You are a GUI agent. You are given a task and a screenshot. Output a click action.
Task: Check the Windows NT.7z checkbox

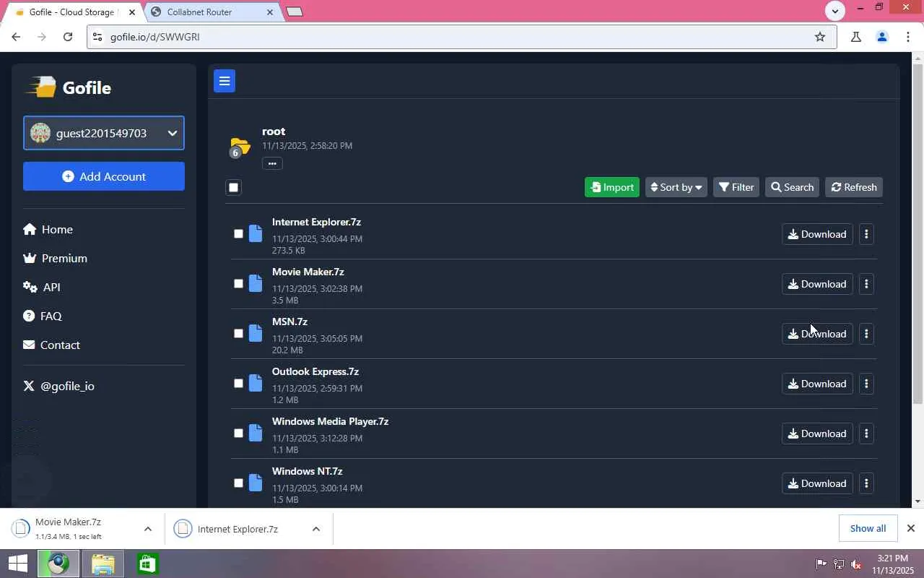[238, 483]
